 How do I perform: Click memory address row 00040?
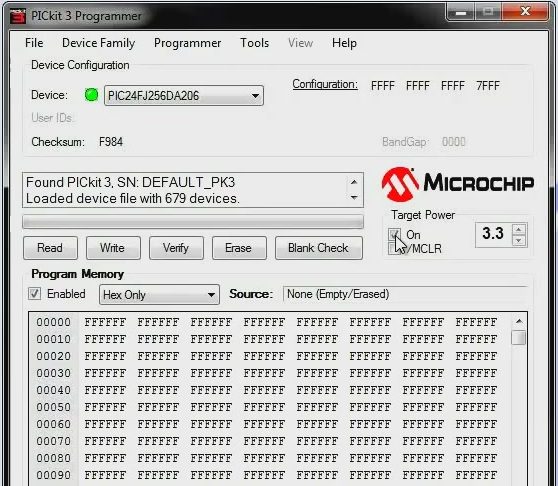(53, 390)
